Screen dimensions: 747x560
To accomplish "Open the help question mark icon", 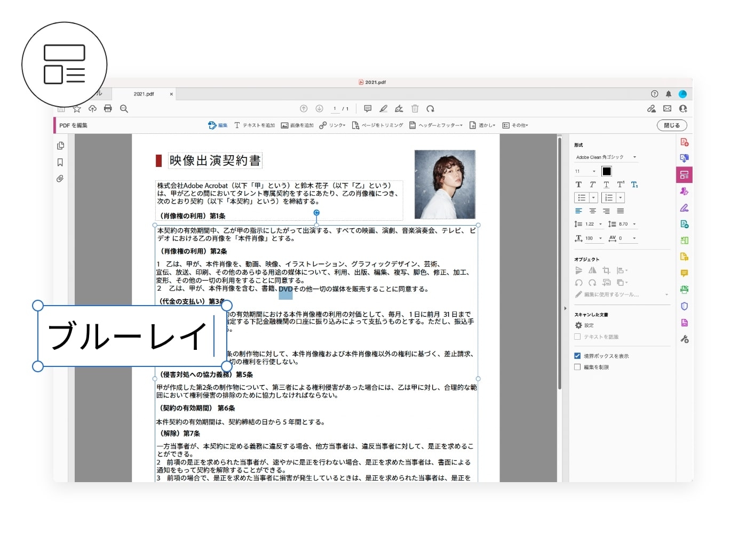I will pos(655,94).
